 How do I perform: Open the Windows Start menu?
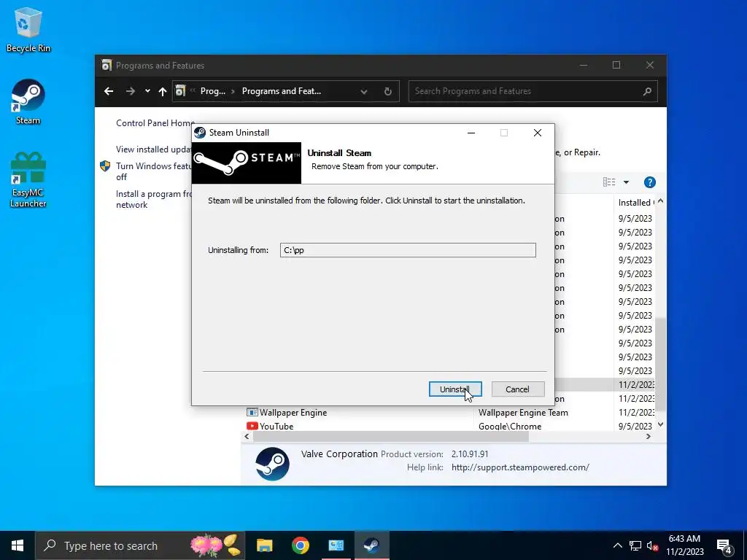[x=18, y=545]
